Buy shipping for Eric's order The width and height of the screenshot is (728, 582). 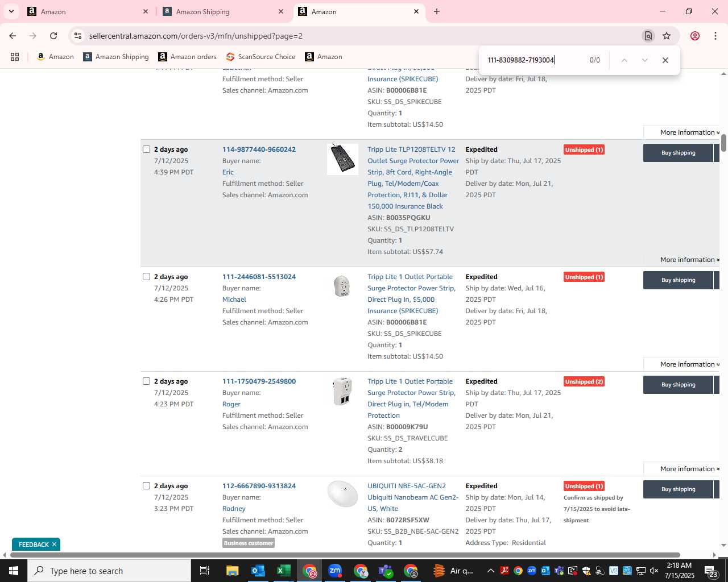[x=678, y=153]
